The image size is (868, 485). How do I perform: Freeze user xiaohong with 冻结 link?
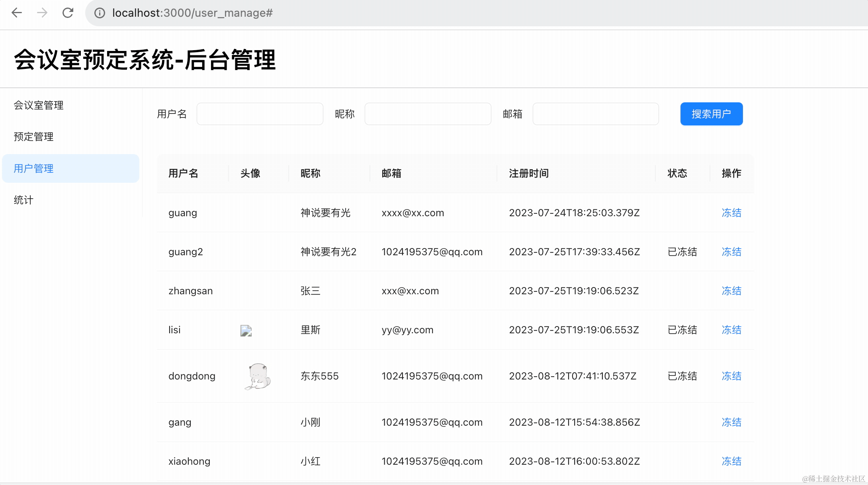(731, 461)
